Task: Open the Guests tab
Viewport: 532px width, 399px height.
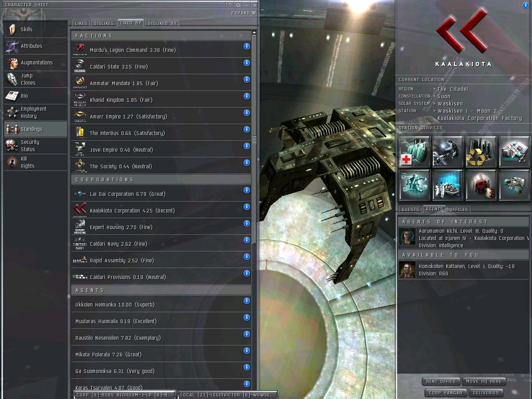Action: [x=410, y=209]
